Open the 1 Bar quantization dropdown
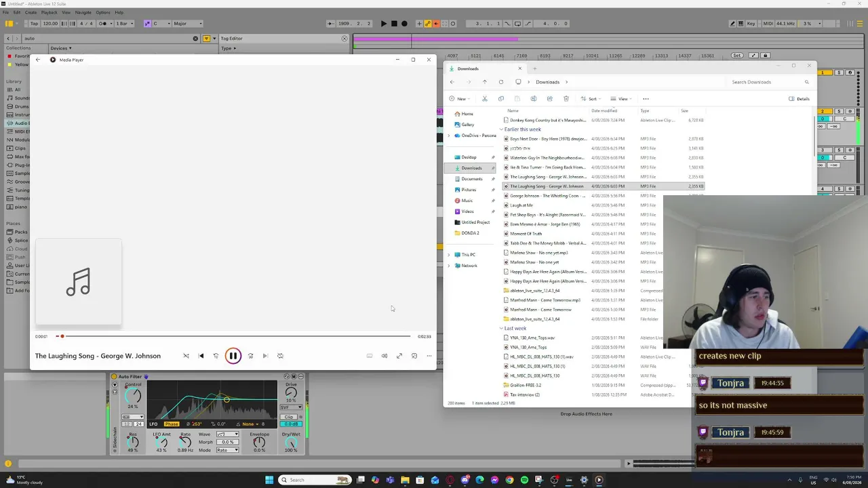This screenshot has width=868, height=488. pyautogui.click(x=125, y=24)
